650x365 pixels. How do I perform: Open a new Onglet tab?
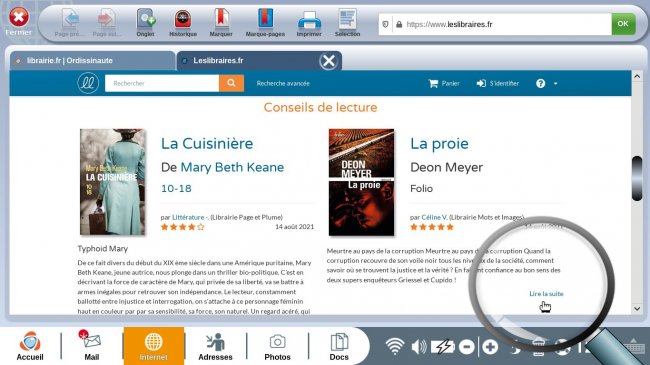(146, 19)
